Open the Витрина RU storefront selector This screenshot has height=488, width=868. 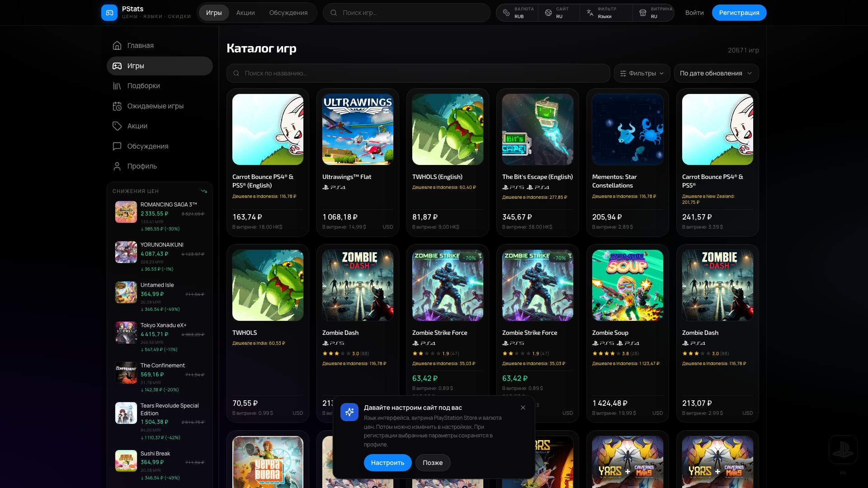[x=653, y=13]
